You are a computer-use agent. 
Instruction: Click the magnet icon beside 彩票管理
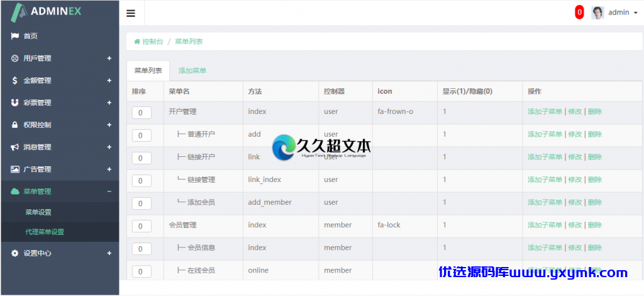coord(15,103)
